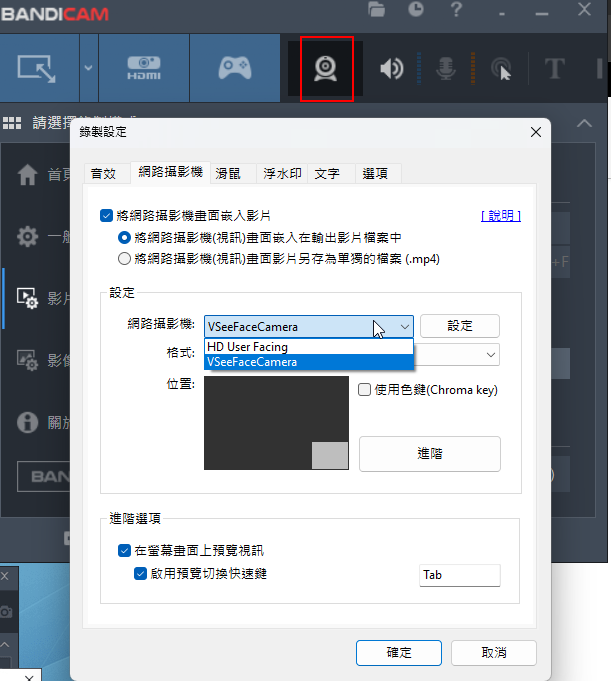Click the home icon in Bandicam sidebar

[x=27, y=175]
